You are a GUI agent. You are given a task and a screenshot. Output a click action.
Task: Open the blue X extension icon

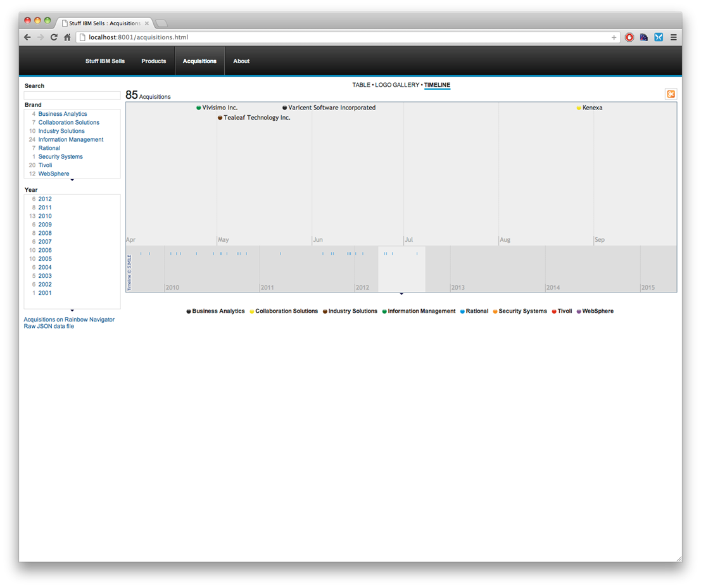click(x=659, y=37)
